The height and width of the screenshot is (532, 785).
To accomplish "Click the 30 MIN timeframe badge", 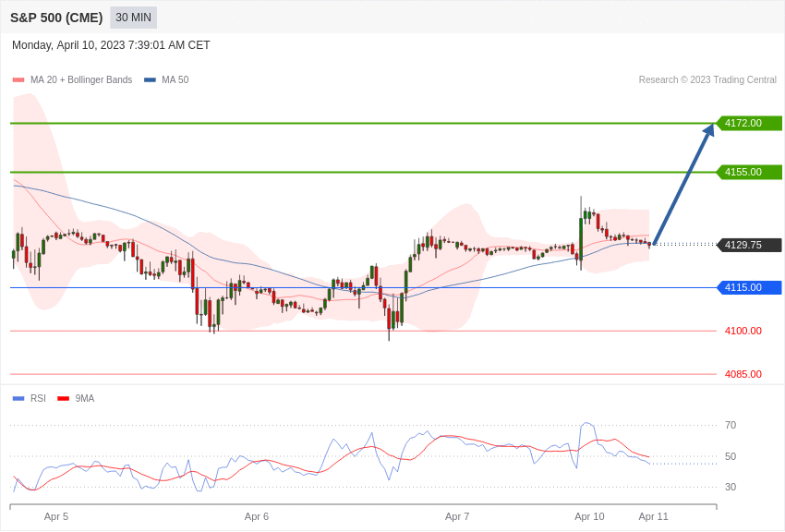I will coord(133,18).
